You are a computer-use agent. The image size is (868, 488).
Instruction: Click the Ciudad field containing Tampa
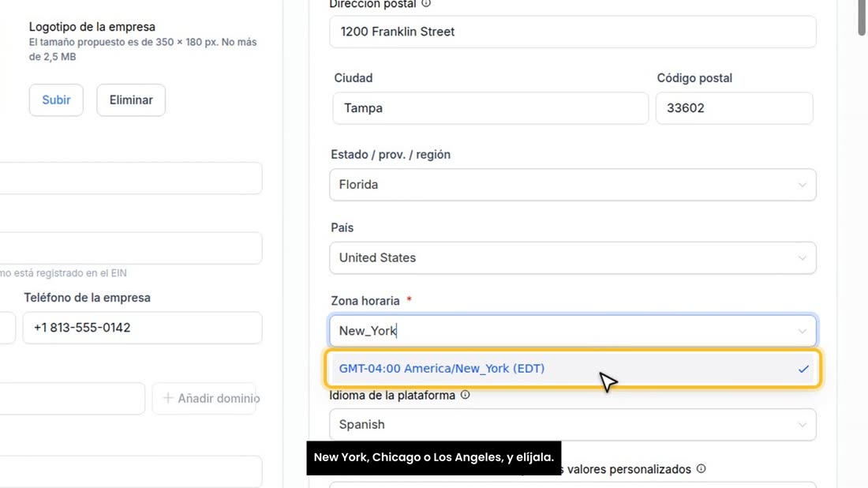[x=491, y=108]
